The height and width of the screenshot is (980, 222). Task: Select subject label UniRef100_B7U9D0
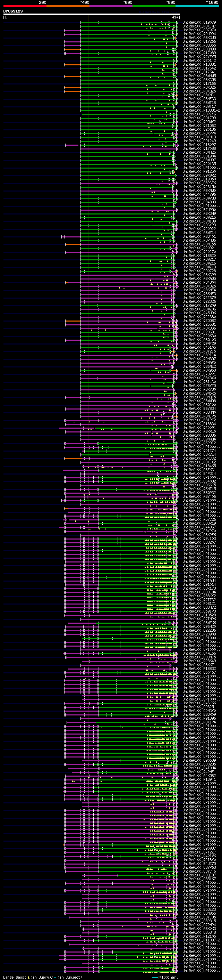pyautogui.click(x=199, y=210)
